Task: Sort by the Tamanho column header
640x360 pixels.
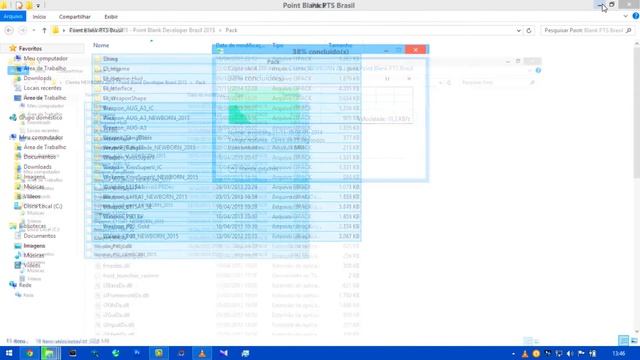Action: tap(340, 45)
